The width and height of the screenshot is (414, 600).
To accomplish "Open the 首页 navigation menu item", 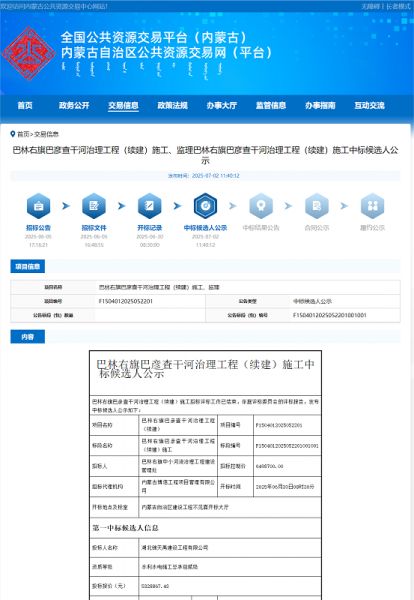I will [25, 105].
